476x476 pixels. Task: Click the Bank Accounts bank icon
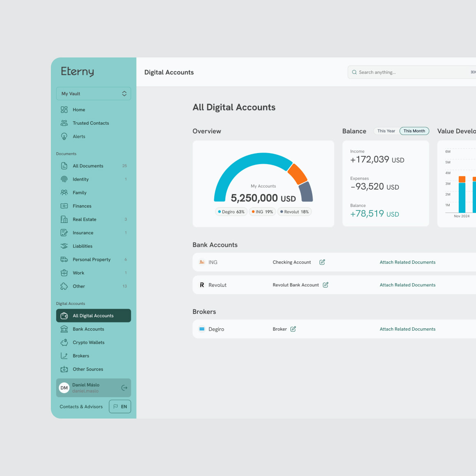click(x=64, y=329)
